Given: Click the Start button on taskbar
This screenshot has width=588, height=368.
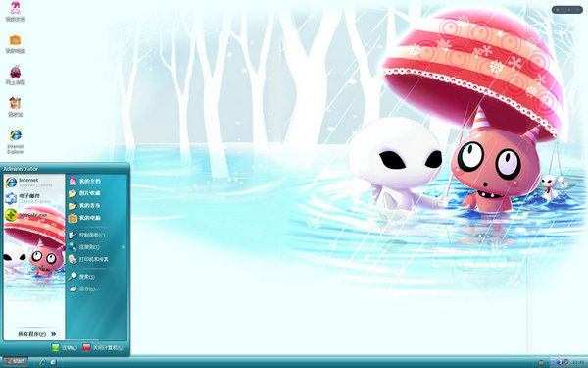Looking at the screenshot, I should (16, 361).
